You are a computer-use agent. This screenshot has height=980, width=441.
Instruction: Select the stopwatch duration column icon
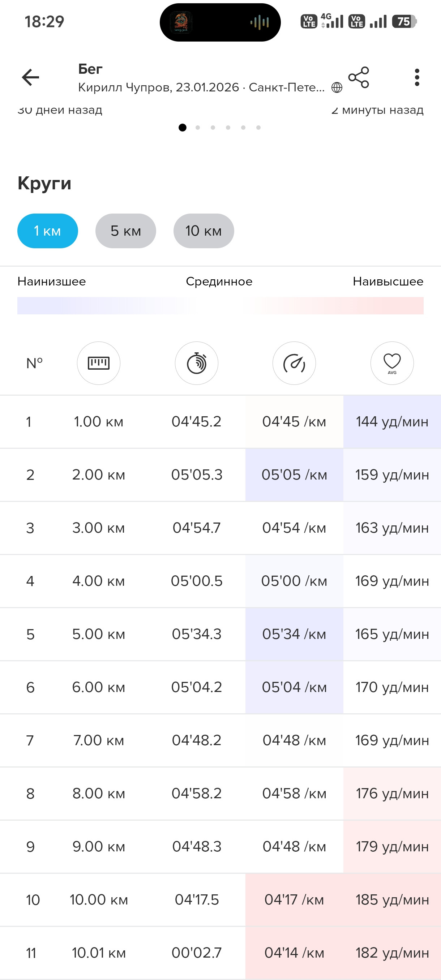[x=196, y=363]
